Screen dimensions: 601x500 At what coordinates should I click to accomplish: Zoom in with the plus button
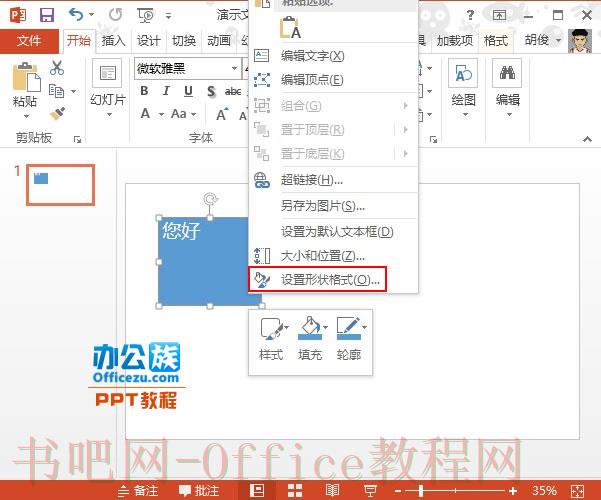click(513, 490)
